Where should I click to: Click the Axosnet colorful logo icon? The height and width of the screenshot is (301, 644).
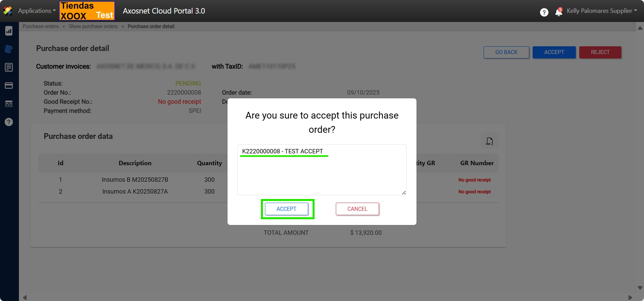[x=7, y=11]
